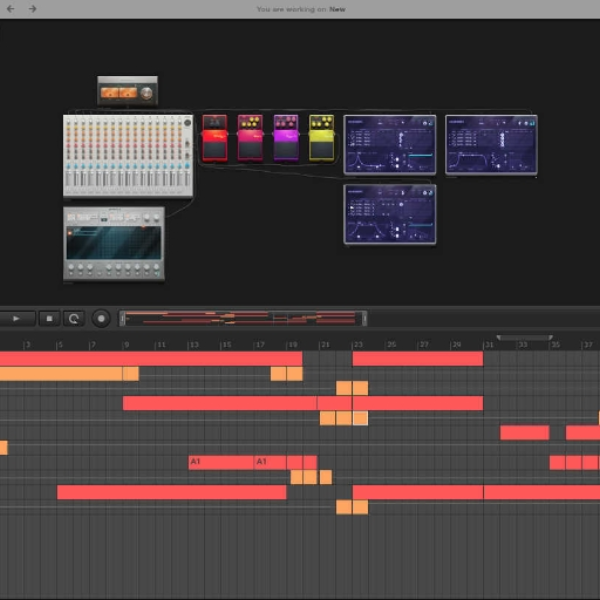Click bar 21 on the timeline ruler
600x600 pixels.
click(324, 345)
